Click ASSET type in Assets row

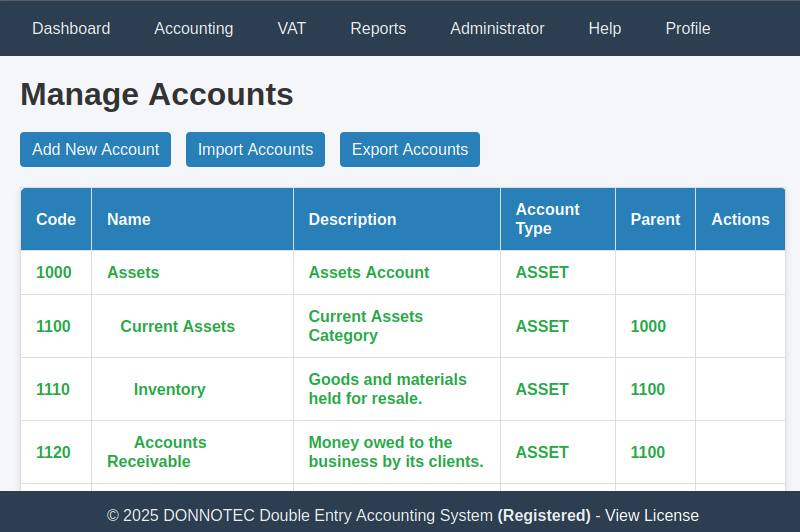coord(542,272)
